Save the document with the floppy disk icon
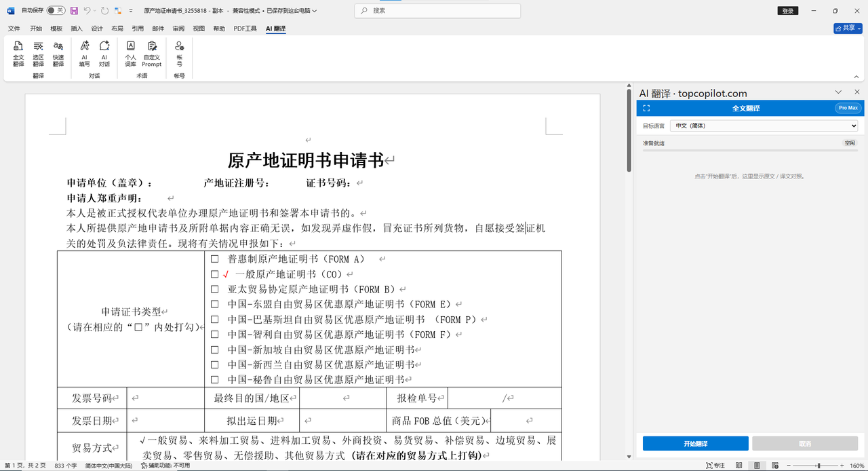Image resolution: width=868 pixels, height=471 pixels. [74, 11]
